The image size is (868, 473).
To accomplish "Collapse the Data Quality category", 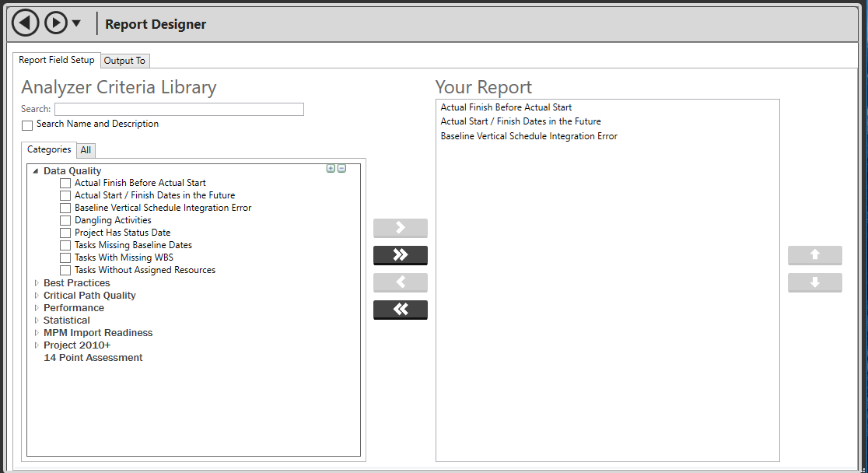I will pos(36,171).
